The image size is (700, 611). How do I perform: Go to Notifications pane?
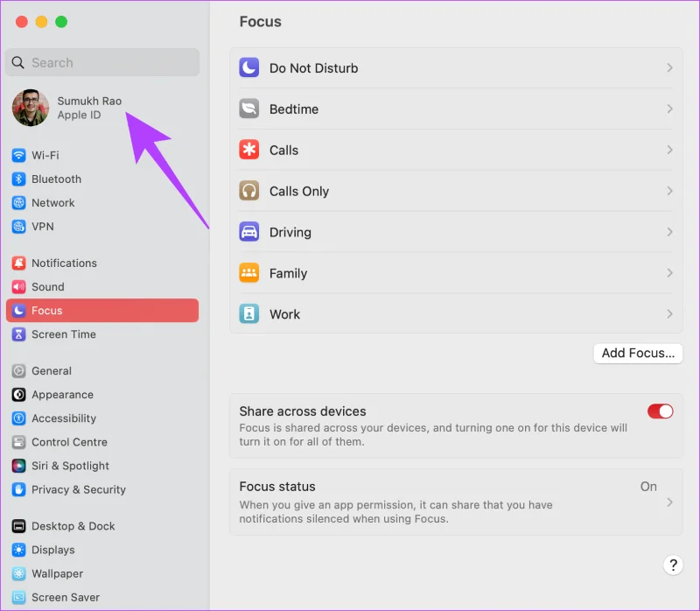(x=102, y=263)
